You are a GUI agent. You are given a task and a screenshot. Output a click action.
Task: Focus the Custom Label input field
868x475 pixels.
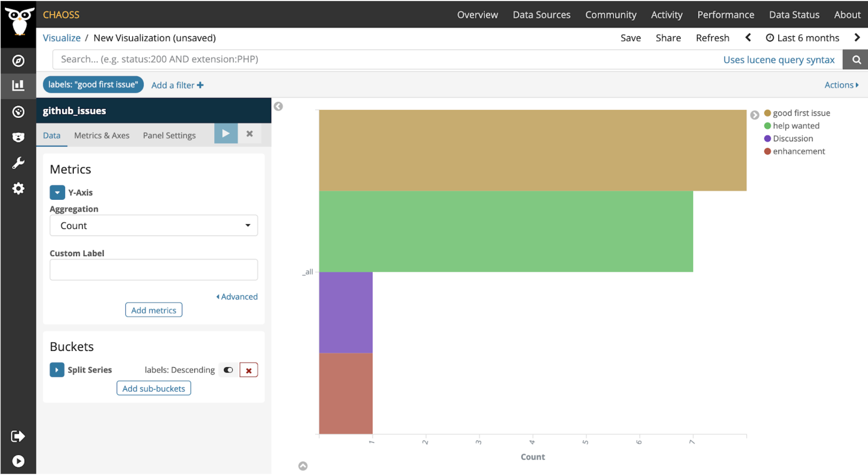tap(154, 270)
